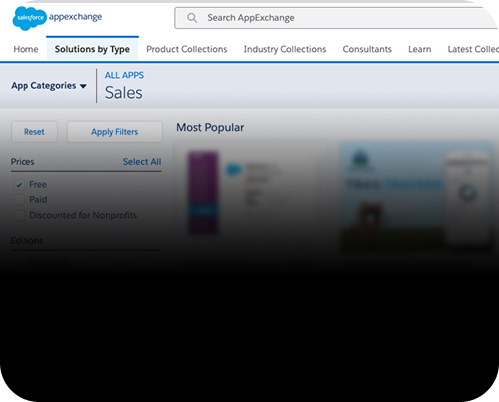
Task: Uncheck the Free price checkbox
Action: pos(19,185)
